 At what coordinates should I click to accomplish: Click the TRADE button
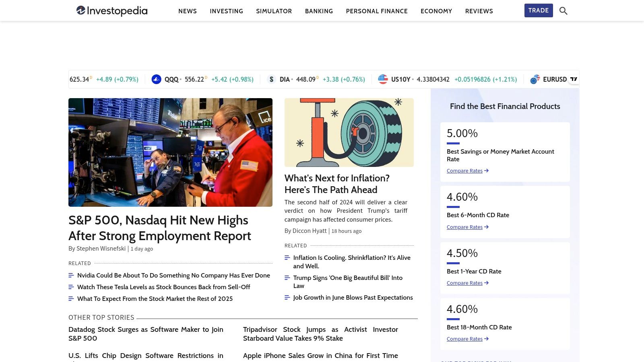point(539,10)
